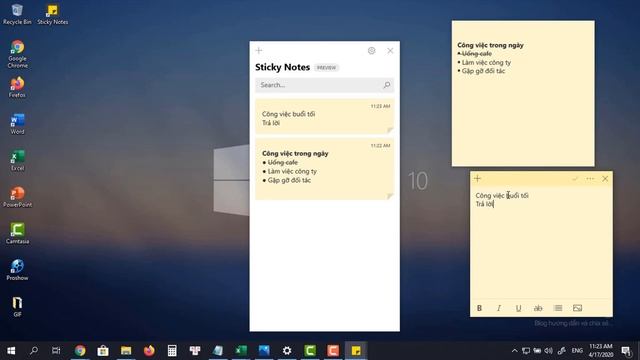Open Chrome from the taskbar
Screen dimensions: 640x360
80,351
